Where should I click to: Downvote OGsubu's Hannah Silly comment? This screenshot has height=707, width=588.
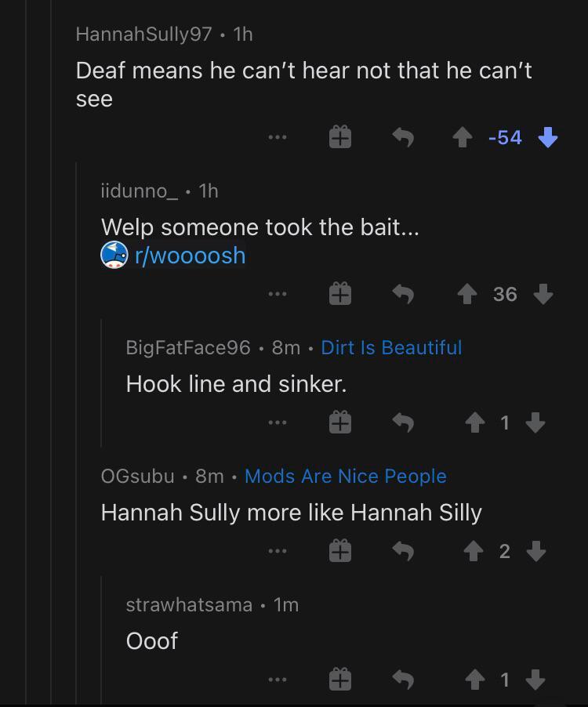[x=536, y=551]
